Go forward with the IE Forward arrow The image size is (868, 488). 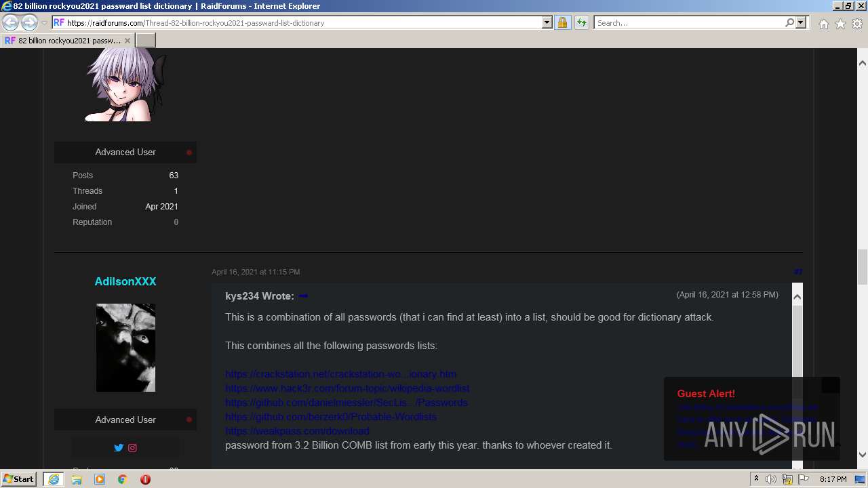coord(29,22)
